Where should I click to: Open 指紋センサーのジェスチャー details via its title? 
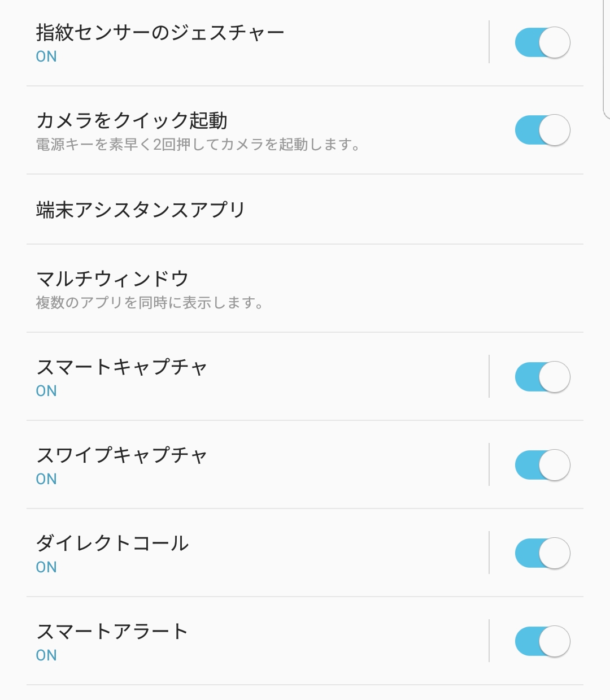point(160,33)
